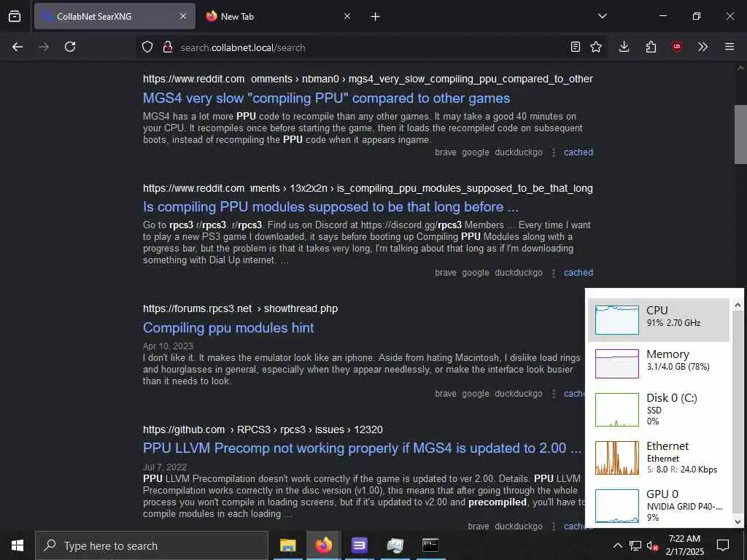
Task: Open the Windows Start menu
Action: point(18,545)
